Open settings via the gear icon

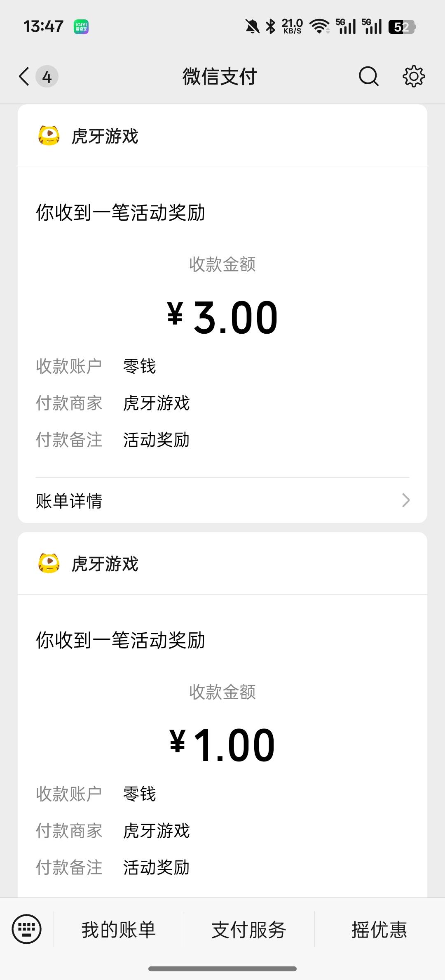pos(413,76)
